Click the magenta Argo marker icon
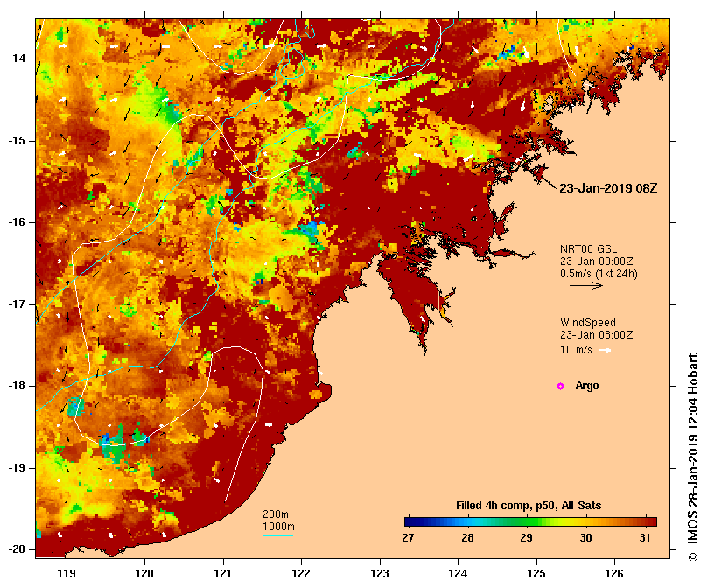The image size is (708, 588). [x=560, y=386]
